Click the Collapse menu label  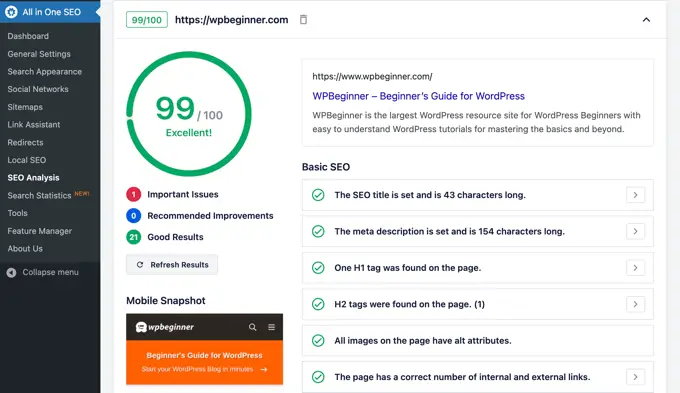pos(50,272)
